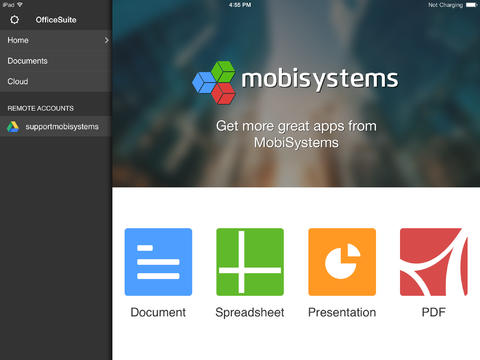
Task: Select the Home menu item
Action: pos(56,40)
